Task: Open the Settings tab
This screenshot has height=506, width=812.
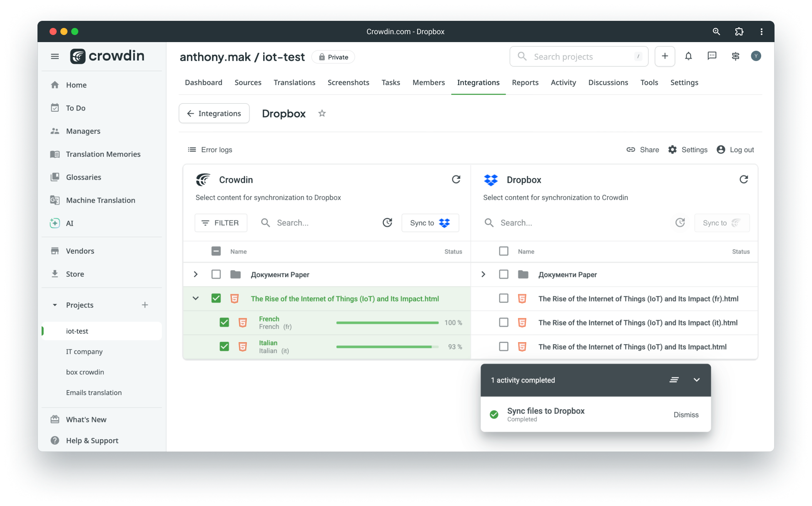Action: pos(684,83)
